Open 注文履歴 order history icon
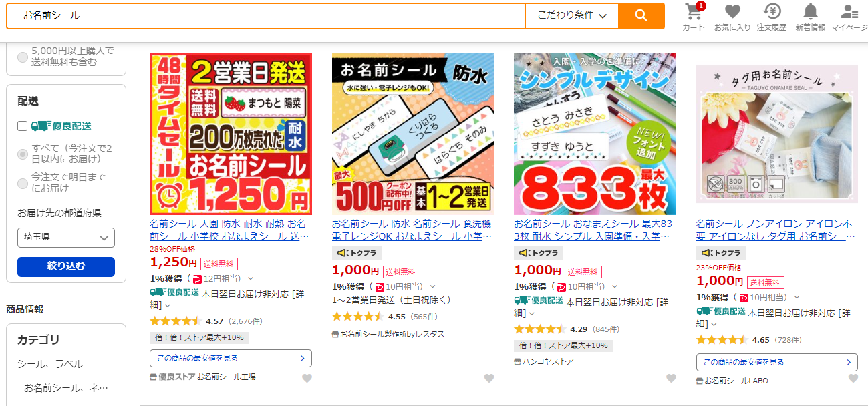The width and height of the screenshot is (868, 406). [772, 17]
